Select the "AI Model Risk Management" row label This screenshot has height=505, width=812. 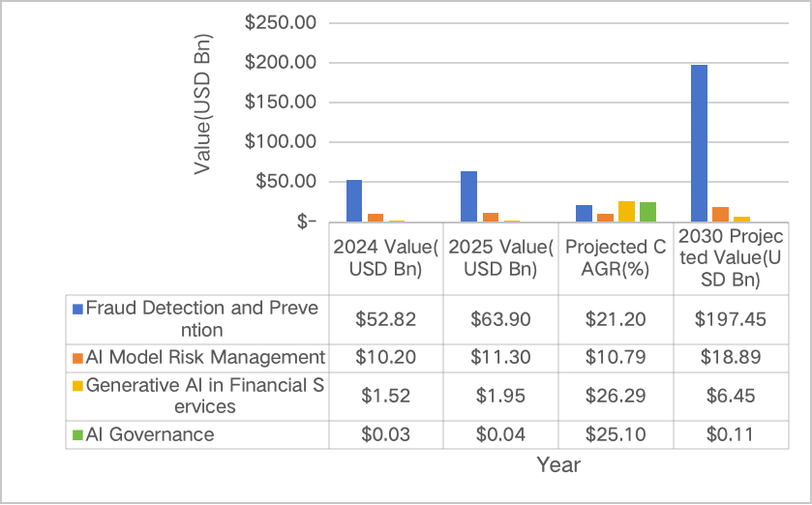205,357
